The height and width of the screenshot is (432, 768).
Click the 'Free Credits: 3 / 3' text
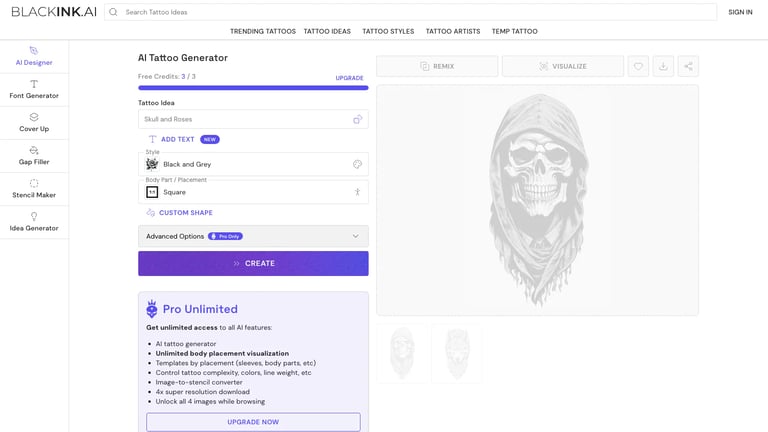click(167, 76)
